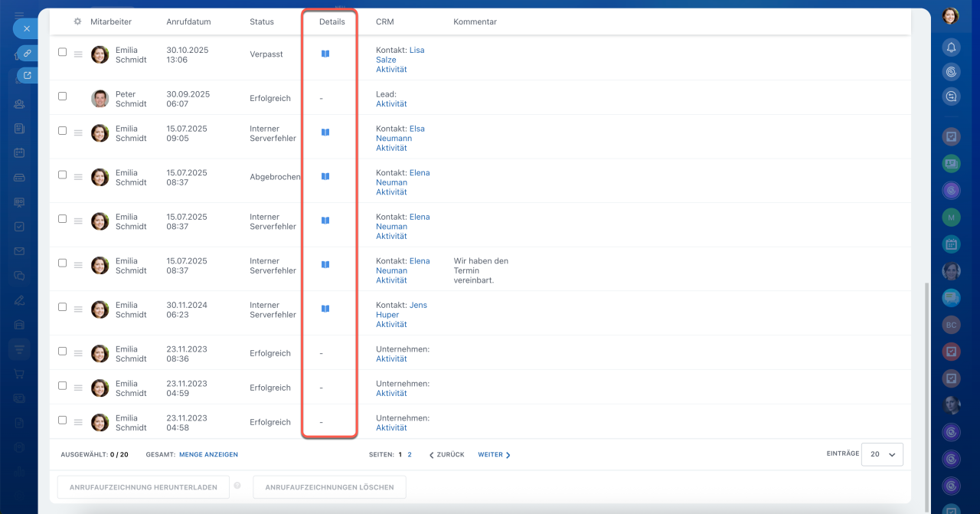This screenshot has width=980, height=514.
Task: Open details icon for Jens Huper call
Action: (x=325, y=309)
